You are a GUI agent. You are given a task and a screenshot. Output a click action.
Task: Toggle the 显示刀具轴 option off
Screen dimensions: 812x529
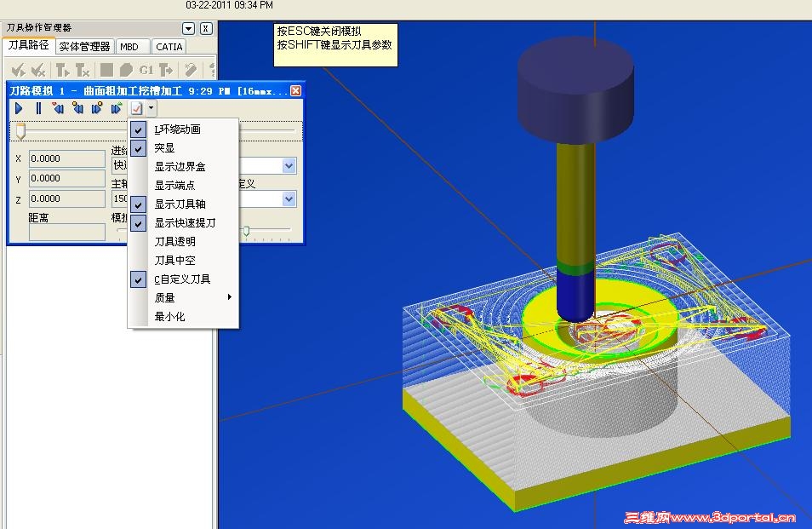183,204
